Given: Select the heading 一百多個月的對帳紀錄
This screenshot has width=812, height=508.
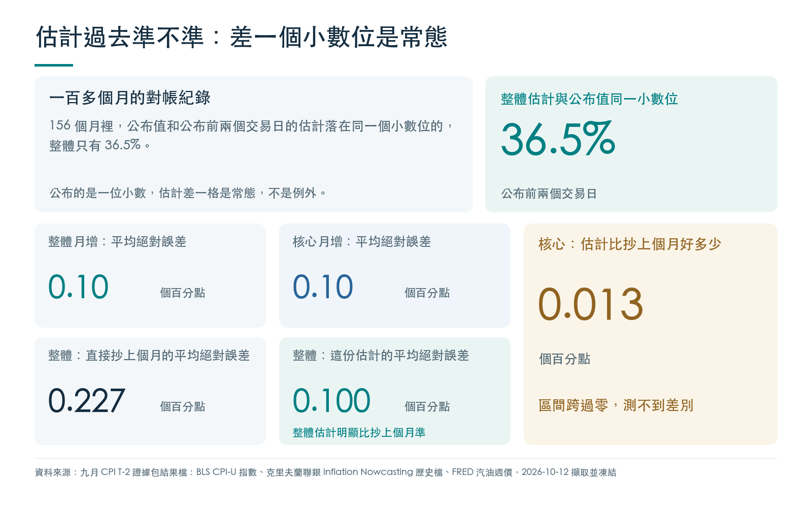Looking at the screenshot, I should 130,98.
